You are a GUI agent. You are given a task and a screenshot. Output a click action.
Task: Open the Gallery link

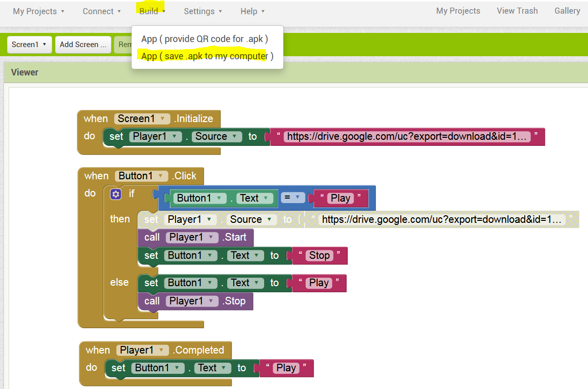[x=567, y=11]
